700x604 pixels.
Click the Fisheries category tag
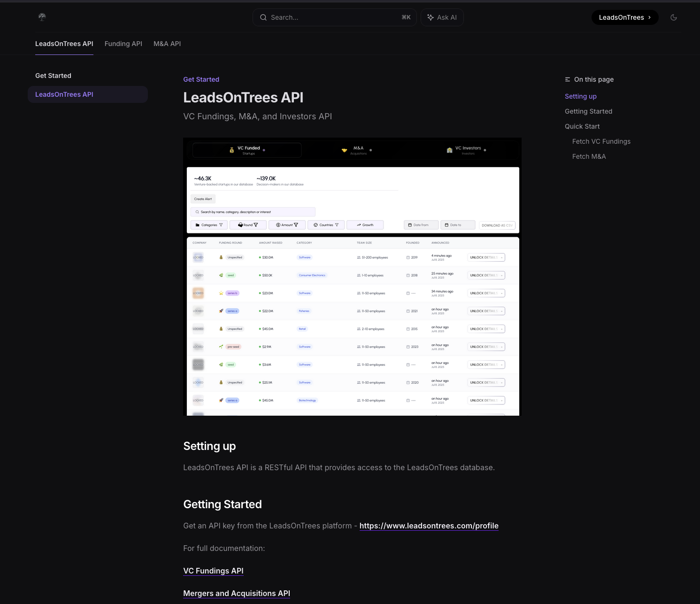click(304, 311)
